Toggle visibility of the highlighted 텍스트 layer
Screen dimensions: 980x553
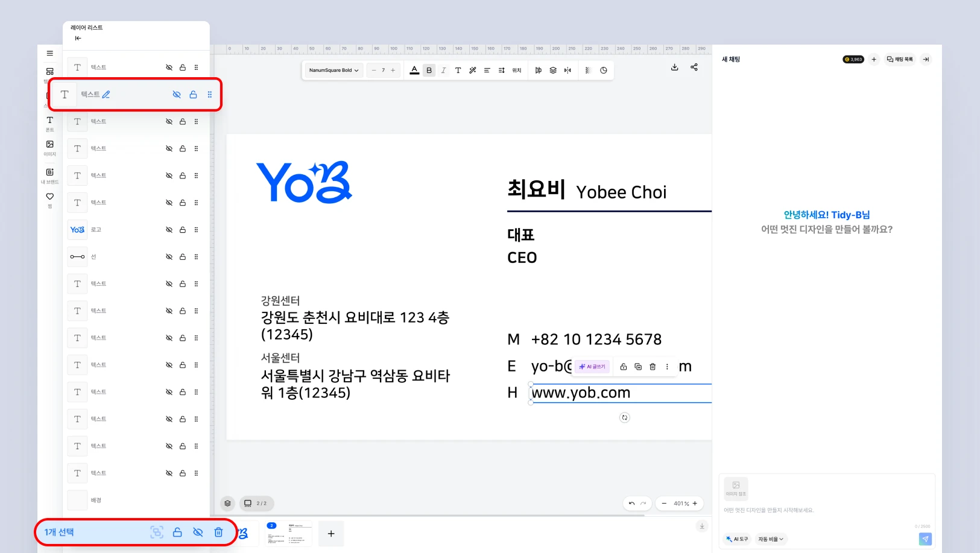177,95
